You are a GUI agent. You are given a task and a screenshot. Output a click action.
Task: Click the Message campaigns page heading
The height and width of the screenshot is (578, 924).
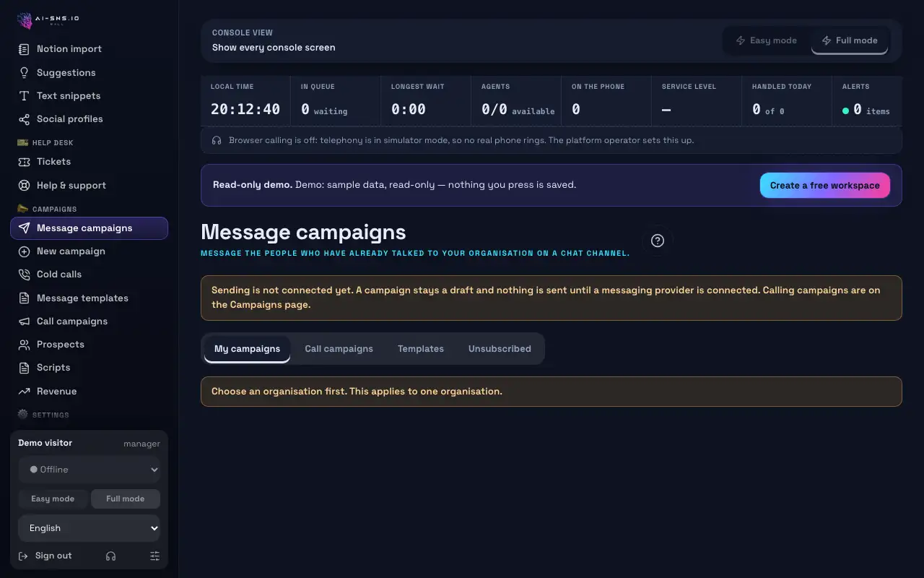pyautogui.click(x=303, y=232)
